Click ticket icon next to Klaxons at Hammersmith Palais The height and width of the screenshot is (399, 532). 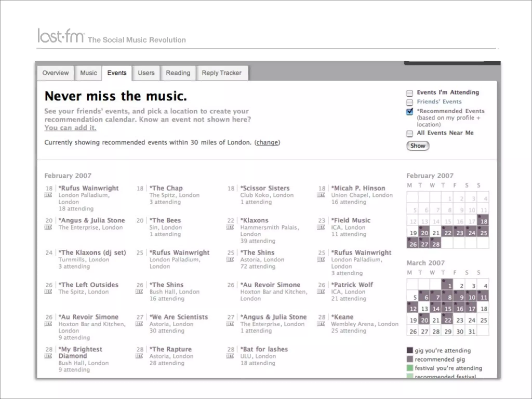coord(230,227)
